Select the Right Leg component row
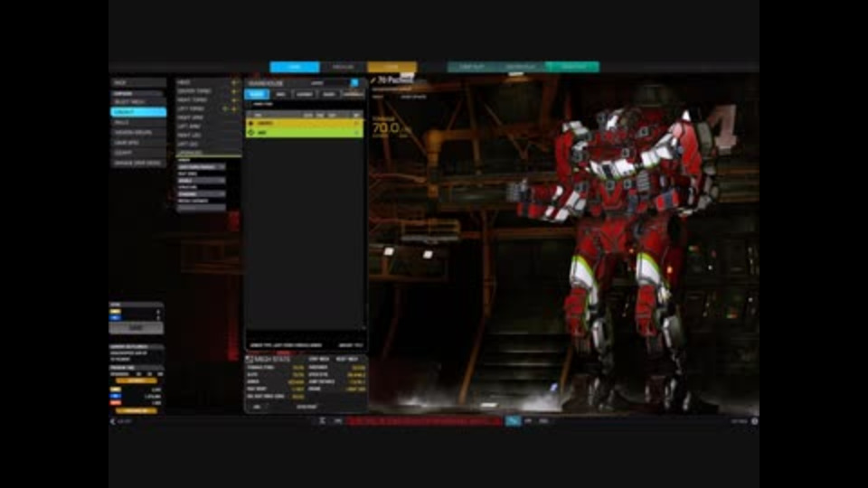 (x=208, y=135)
